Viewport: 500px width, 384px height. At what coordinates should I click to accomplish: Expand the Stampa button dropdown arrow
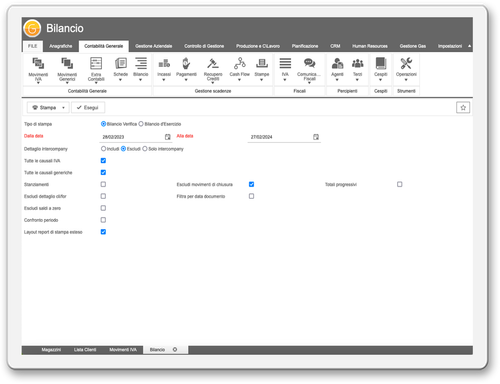(63, 108)
